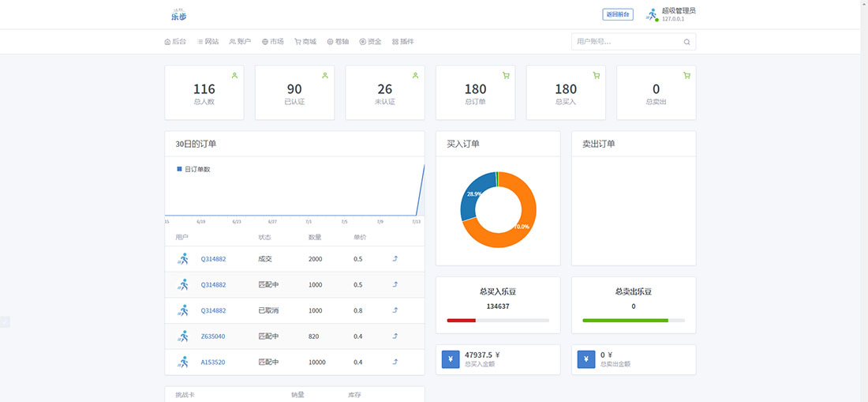
Task: Focus the 用户账号 search field
Action: [626, 42]
